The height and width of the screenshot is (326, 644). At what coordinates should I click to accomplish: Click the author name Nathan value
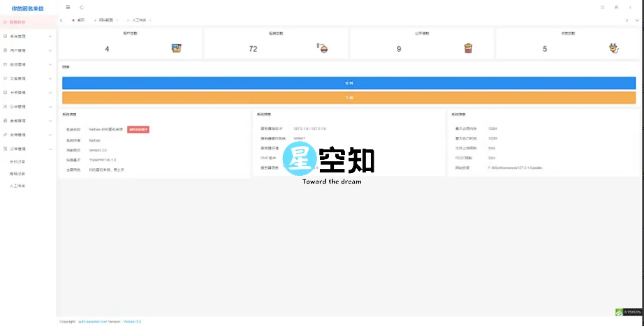click(x=94, y=140)
